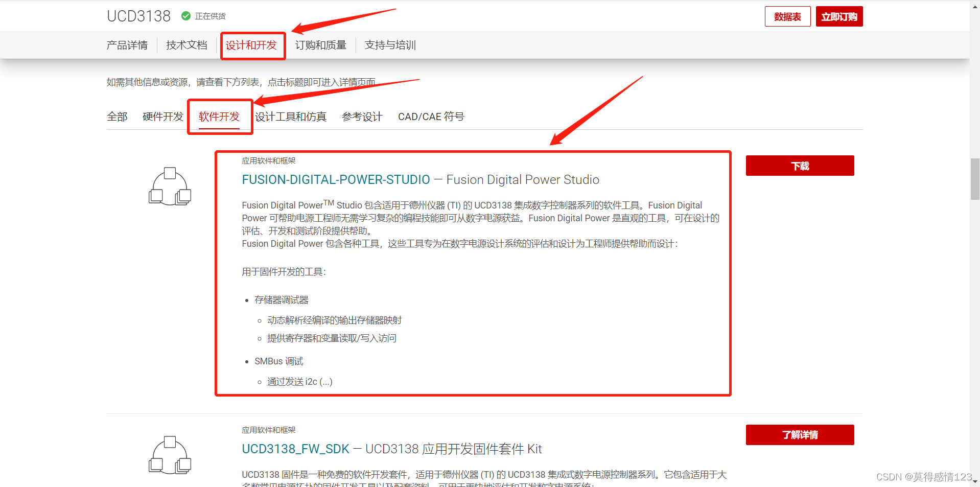Screen dimensions: 980x487
Task: Select the 硬件开发 filter tab
Action: click(163, 117)
